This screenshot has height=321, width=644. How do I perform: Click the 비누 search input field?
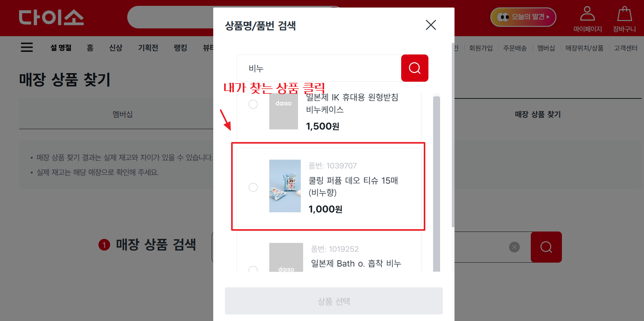(319, 68)
